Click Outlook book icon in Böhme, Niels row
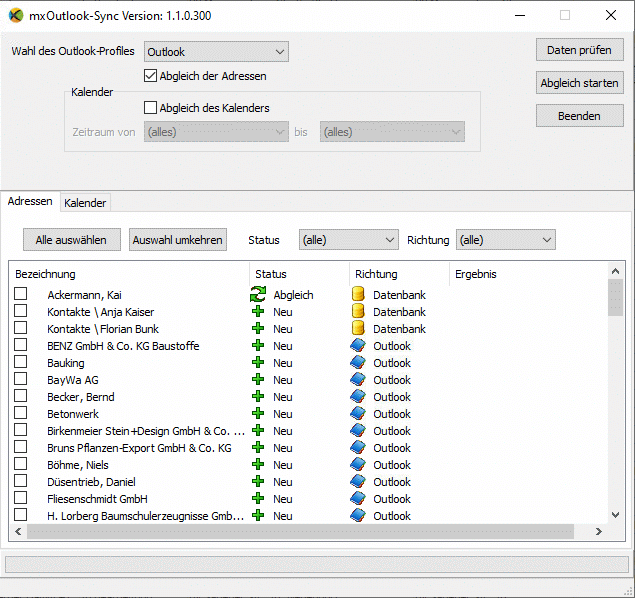This screenshot has width=635, height=598. click(358, 464)
